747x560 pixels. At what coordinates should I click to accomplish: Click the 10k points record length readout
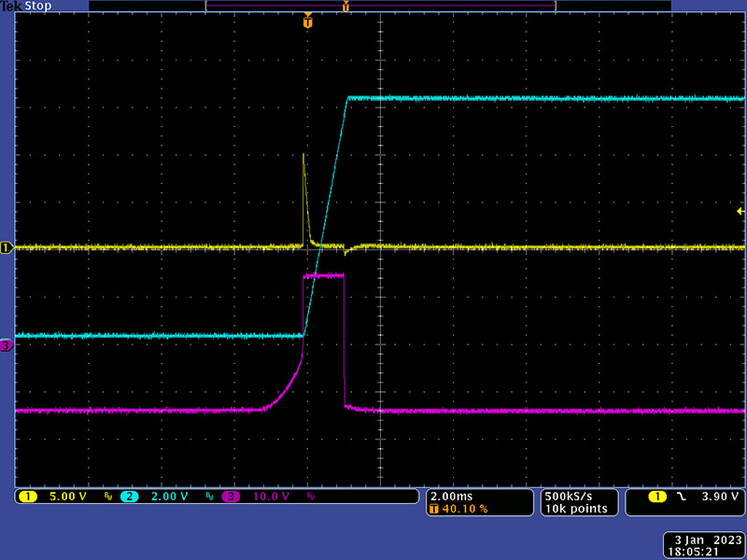coord(576,509)
